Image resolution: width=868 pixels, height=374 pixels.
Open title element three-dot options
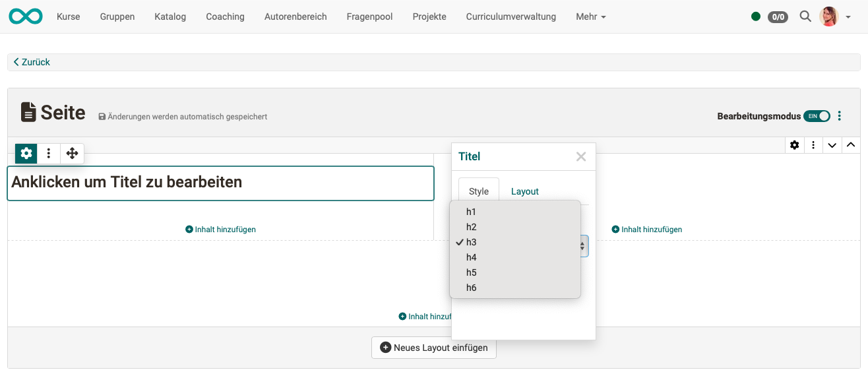[49, 153]
